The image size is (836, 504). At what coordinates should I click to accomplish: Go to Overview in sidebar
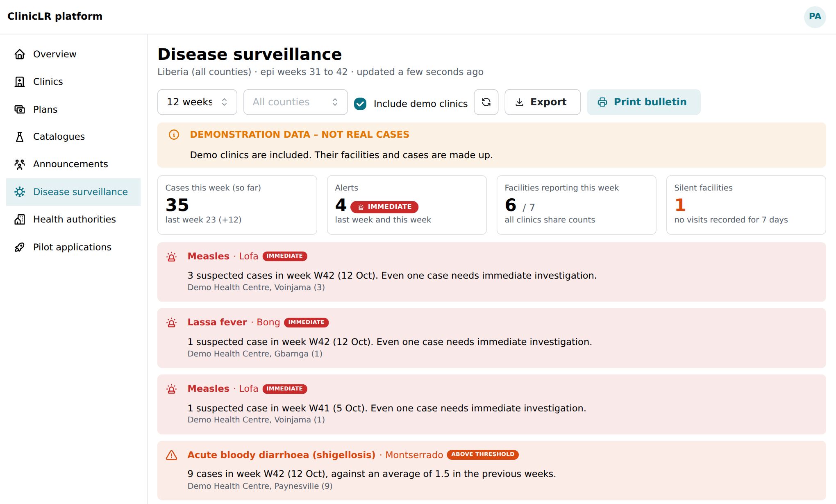73,54
